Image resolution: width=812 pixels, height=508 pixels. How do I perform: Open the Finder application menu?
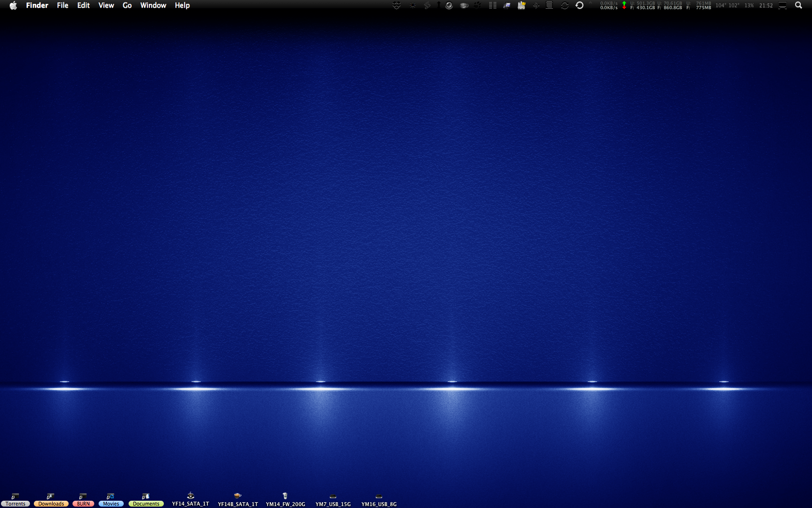pos(37,5)
